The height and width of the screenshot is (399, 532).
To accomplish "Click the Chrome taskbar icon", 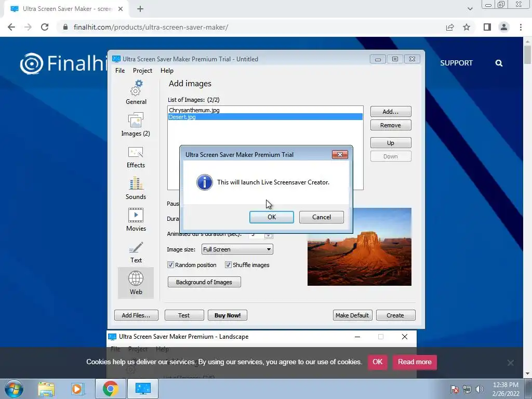I will pyautogui.click(x=110, y=389).
